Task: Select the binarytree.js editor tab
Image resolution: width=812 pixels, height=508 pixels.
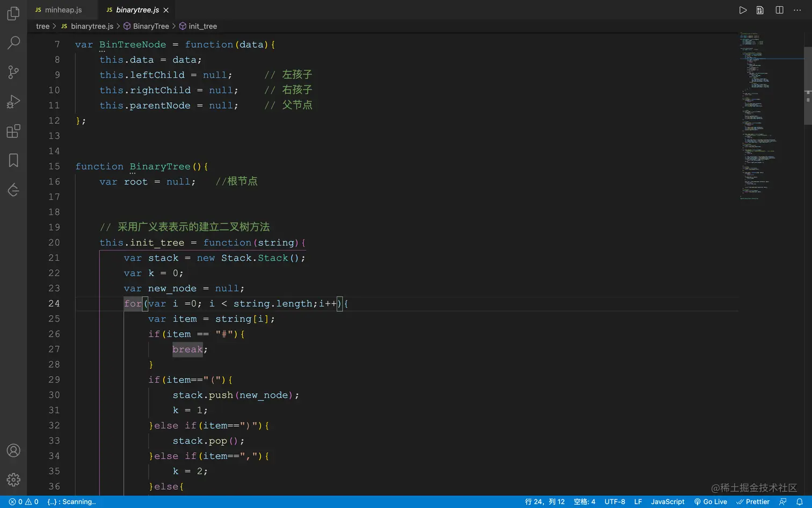Action: pyautogui.click(x=137, y=10)
